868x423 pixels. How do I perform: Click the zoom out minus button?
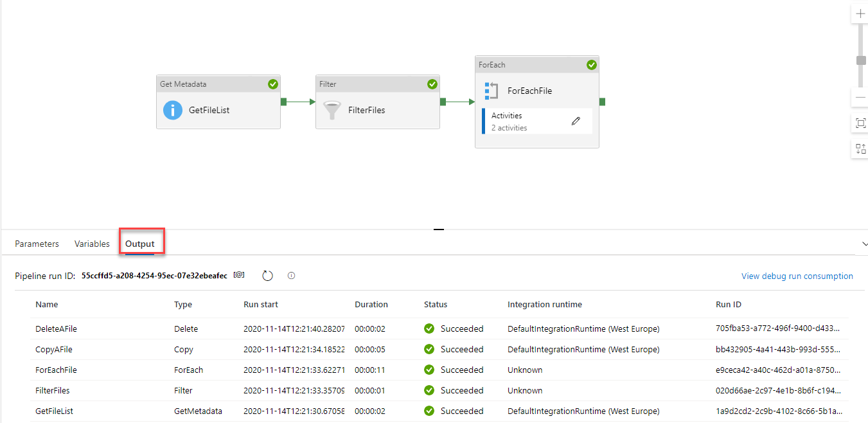pos(860,98)
